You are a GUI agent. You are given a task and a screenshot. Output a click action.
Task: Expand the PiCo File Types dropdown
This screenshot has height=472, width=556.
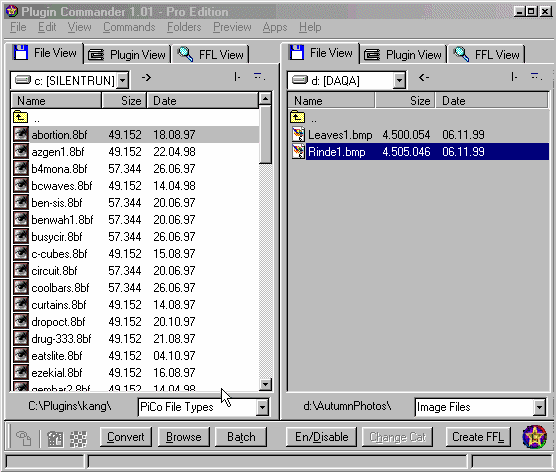[262, 407]
